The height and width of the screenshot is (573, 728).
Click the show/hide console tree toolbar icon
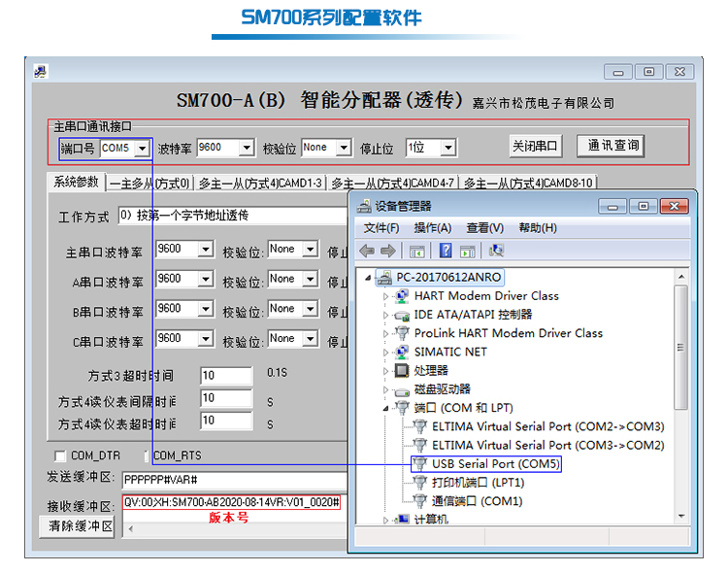(416, 251)
